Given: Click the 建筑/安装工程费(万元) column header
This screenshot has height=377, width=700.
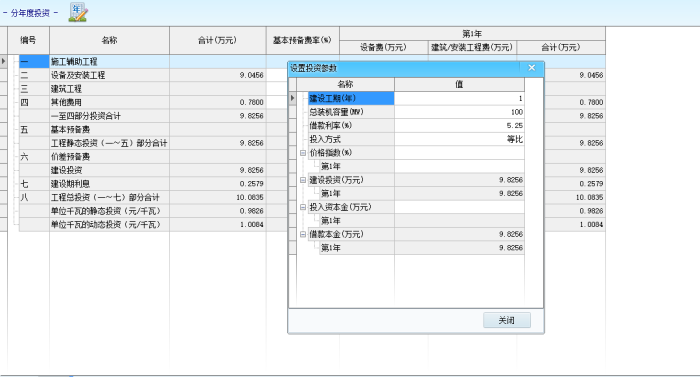Looking at the screenshot, I should tap(472, 47).
